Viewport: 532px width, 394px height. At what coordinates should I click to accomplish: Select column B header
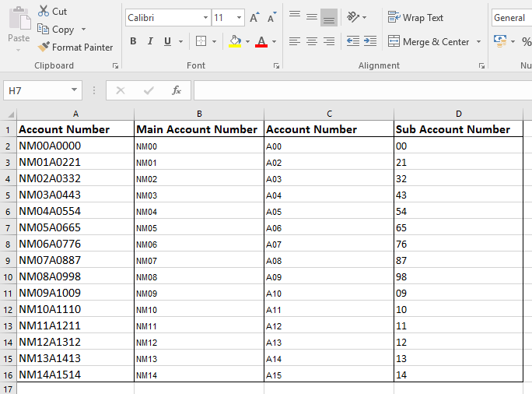[199, 114]
